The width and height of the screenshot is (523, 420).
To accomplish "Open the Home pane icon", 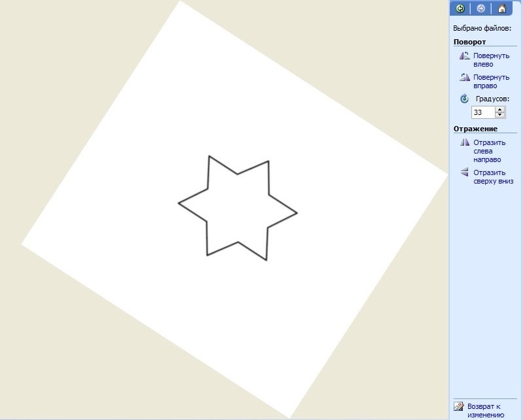I will click(501, 8).
